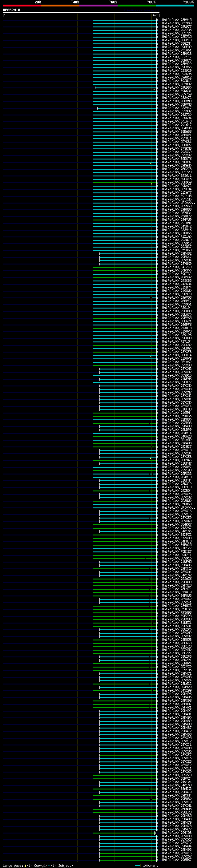
Task: Select label UniRef100_Q84XH0
Action: coord(177,128)
